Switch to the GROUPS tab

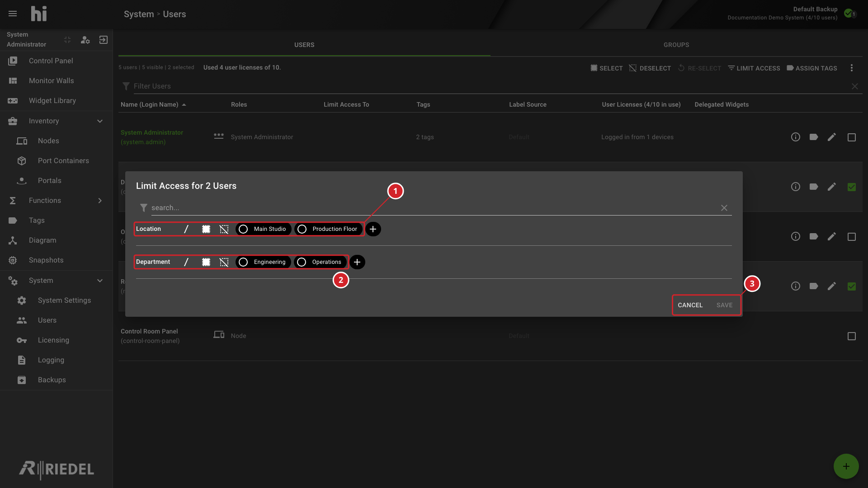(676, 45)
